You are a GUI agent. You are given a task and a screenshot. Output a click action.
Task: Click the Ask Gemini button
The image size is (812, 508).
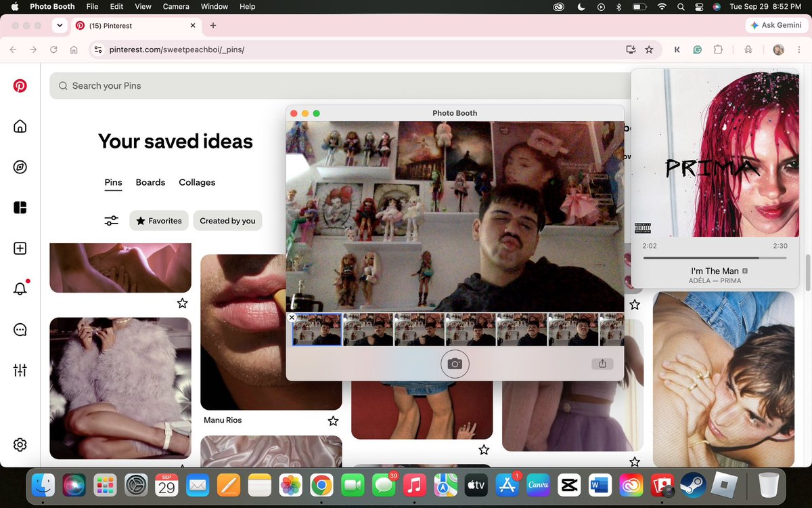click(776, 26)
